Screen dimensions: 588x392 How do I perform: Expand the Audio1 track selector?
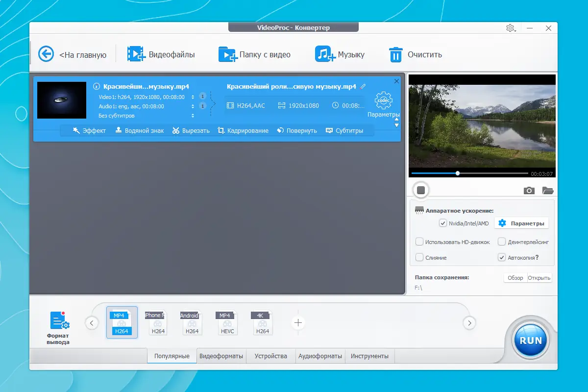coord(193,106)
